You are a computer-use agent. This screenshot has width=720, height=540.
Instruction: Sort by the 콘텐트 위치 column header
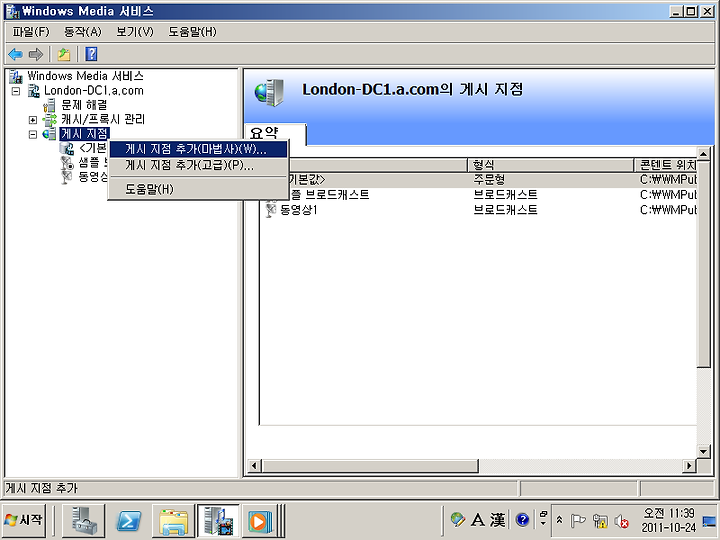(x=665, y=164)
